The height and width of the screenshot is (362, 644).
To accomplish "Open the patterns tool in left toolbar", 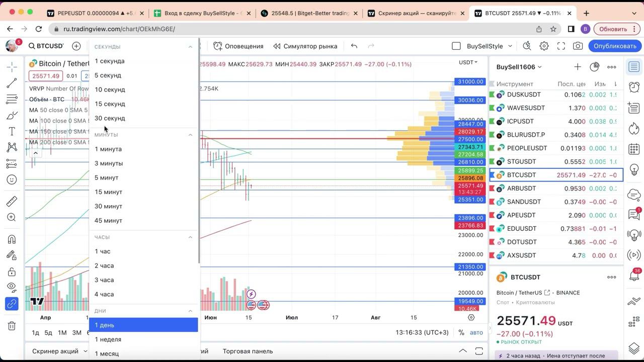I will pyautogui.click(x=12, y=147).
